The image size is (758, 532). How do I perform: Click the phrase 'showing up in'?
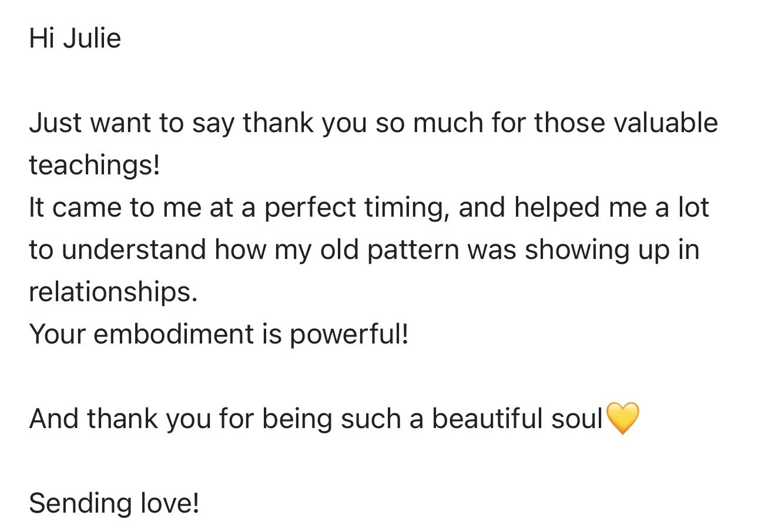pyautogui.click(x=612, y=251)
